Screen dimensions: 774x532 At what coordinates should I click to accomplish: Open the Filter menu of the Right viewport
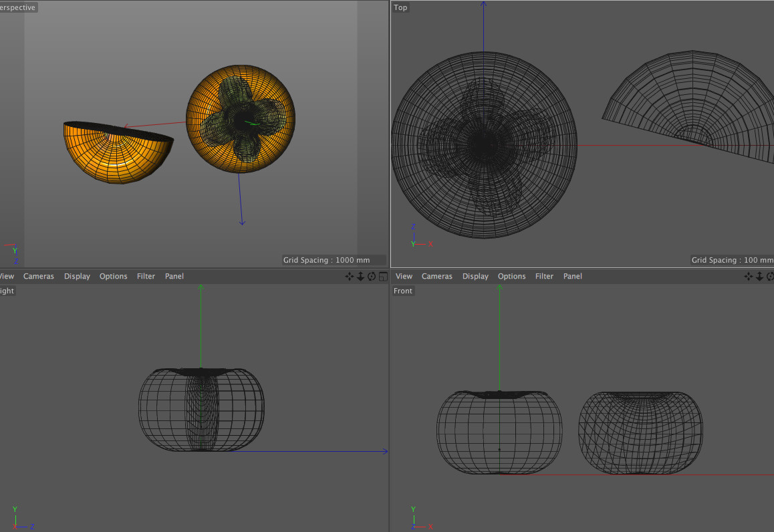pos(146,277)
